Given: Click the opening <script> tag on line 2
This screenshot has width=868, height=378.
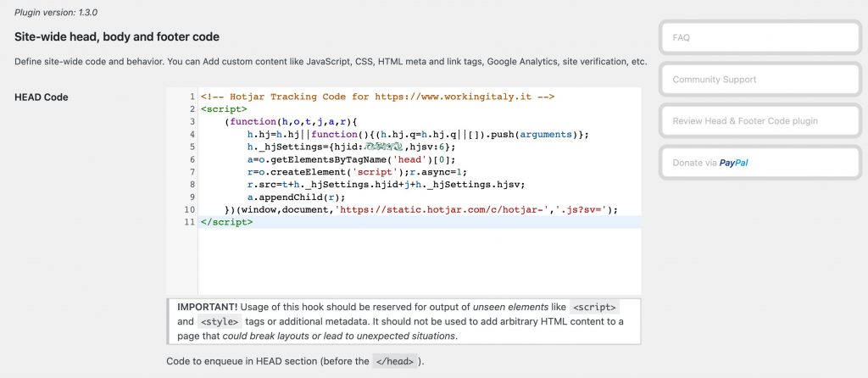Looking at the screenshot, I should tap(224, 109).
